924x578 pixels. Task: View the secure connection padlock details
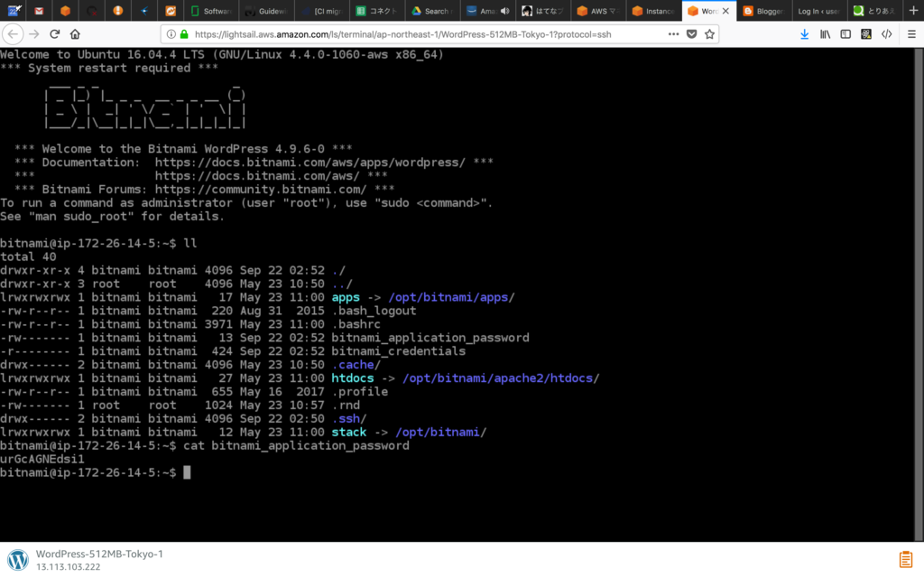coord(184,34)
